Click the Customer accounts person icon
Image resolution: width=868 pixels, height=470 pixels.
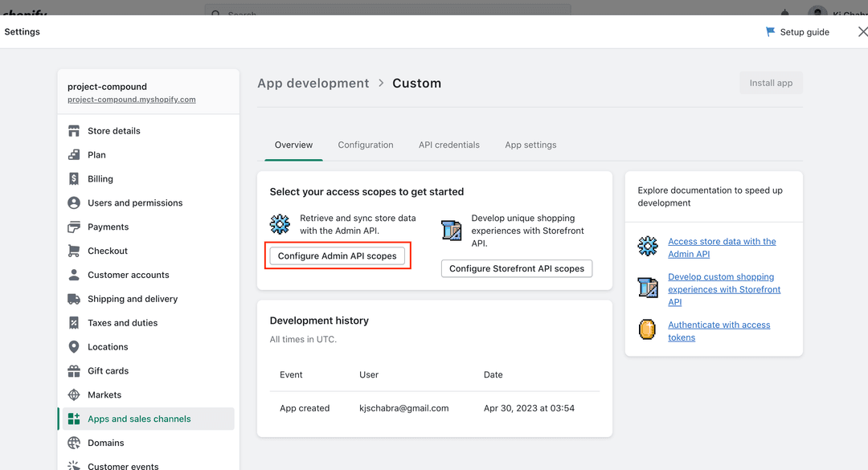pos(74,275)
